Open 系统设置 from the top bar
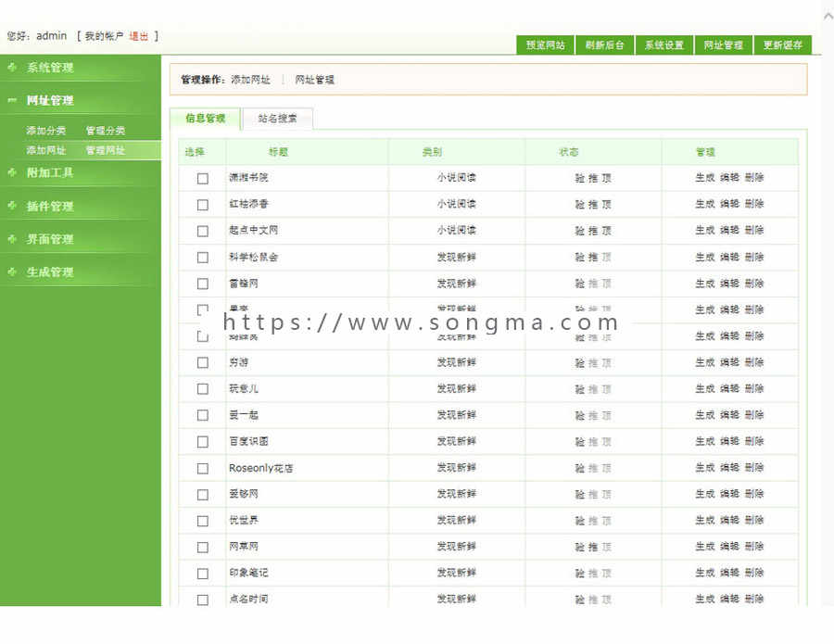 pyautogui.click(x=664, y=45)
